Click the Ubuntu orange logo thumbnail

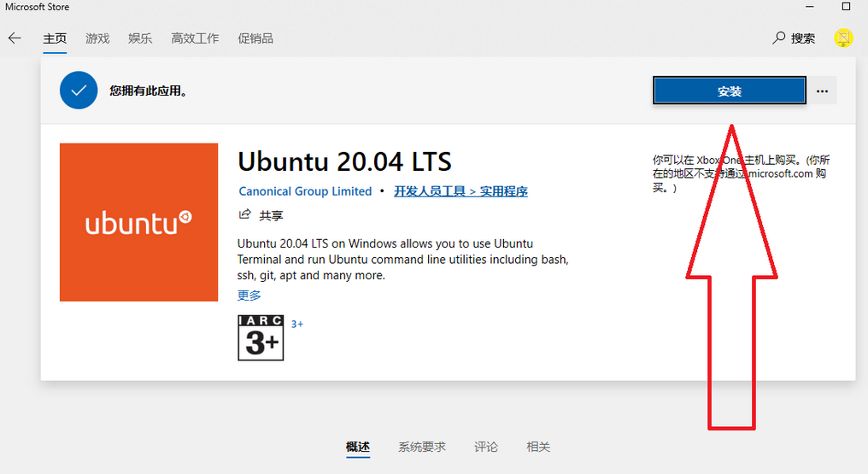click(x=139, y=222)
